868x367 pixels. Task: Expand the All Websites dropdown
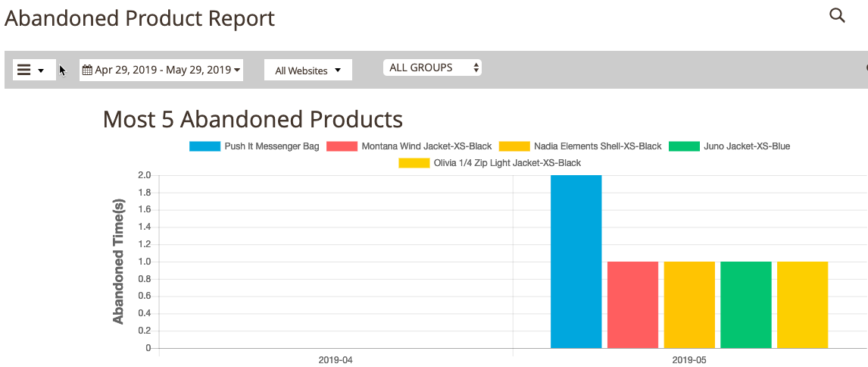click(308, 71)
